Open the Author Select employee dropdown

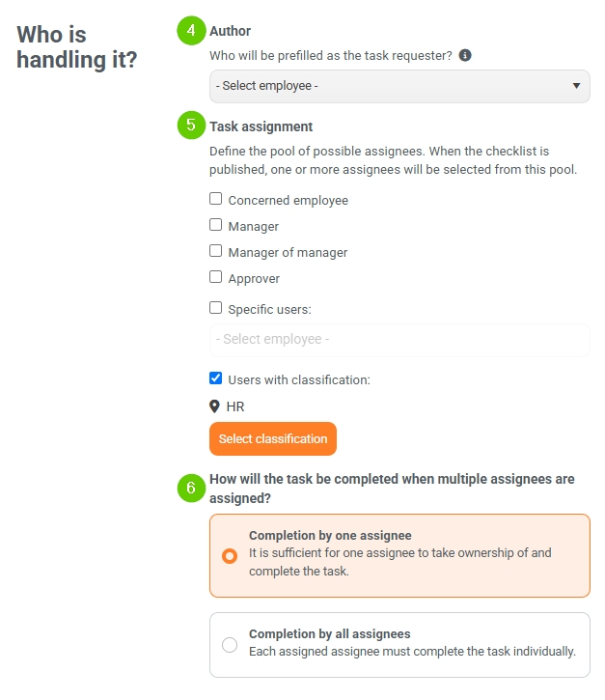coord(399,86)
